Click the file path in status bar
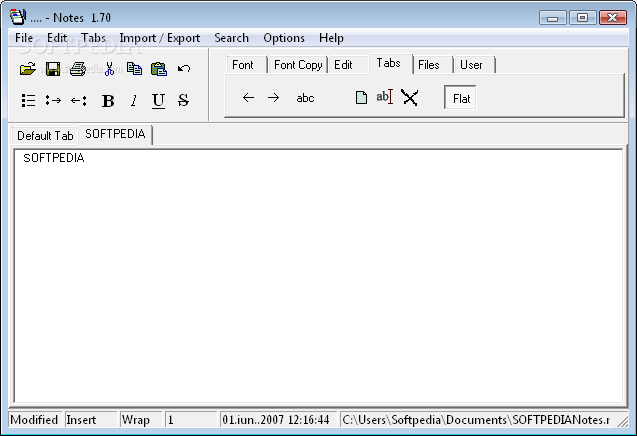The height and width of the screenshot is (436, 637). [x=476, y=420]
